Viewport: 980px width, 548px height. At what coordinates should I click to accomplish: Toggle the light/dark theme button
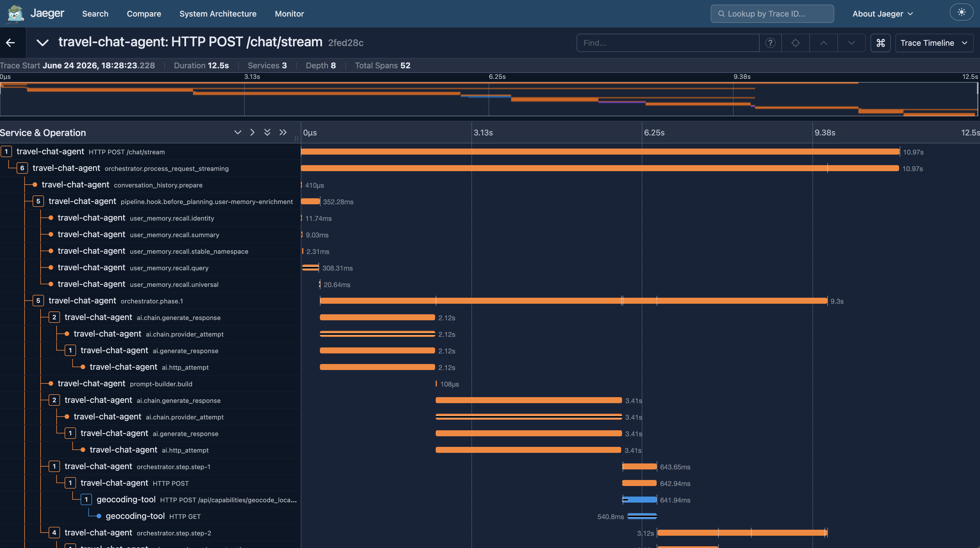961,12
